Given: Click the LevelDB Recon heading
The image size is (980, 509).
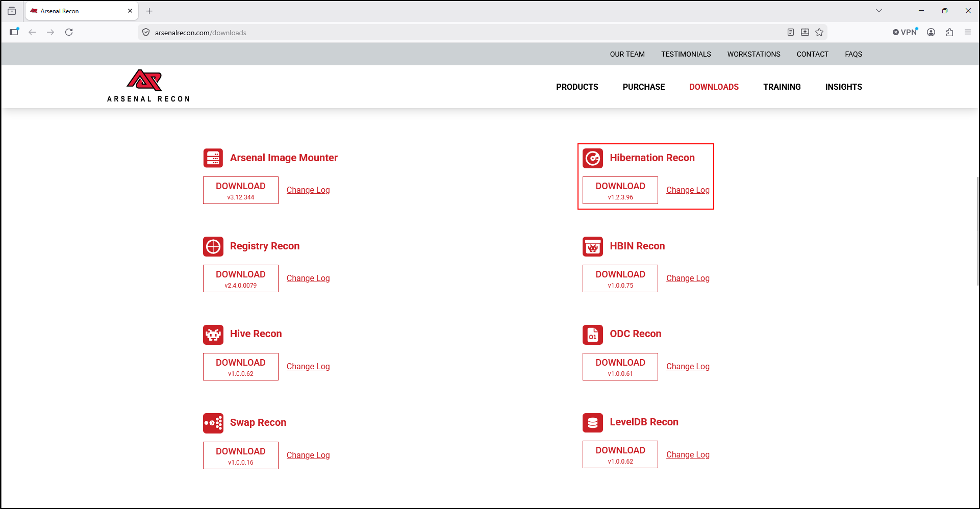Looking at the screenshot, I should click(644, 422).
